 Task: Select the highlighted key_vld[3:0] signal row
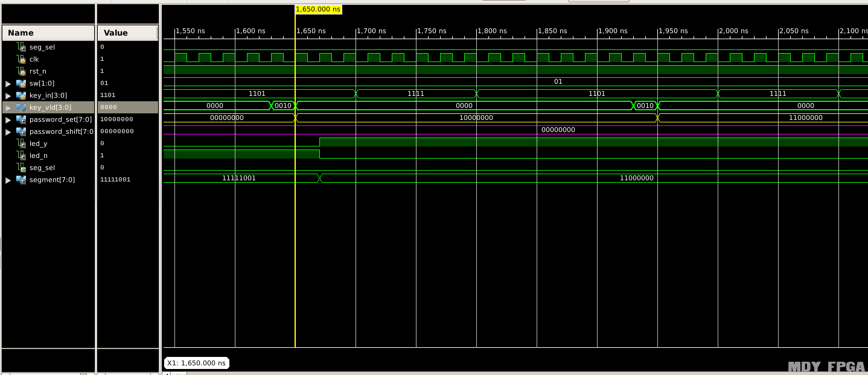point(50,107)
